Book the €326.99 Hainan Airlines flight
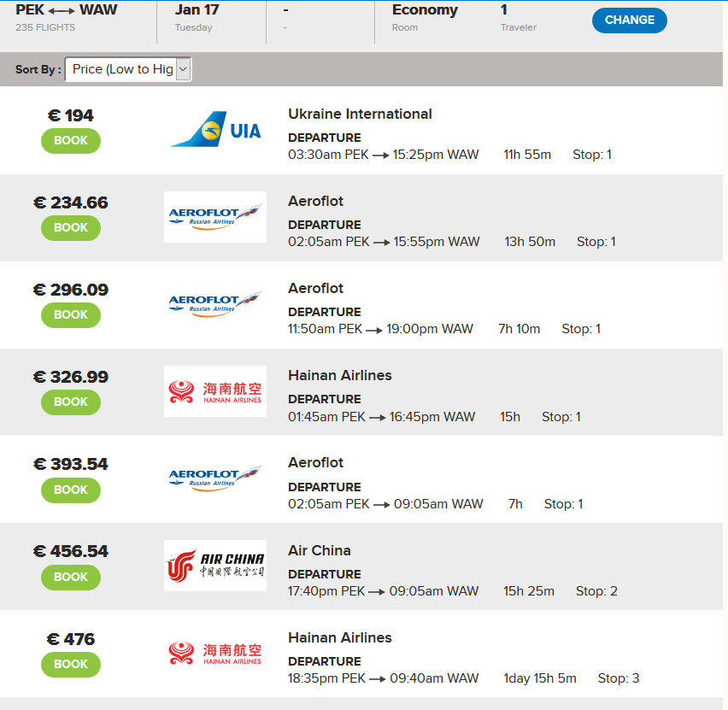The height and width of the screenshot is (710, 728). 71,402
